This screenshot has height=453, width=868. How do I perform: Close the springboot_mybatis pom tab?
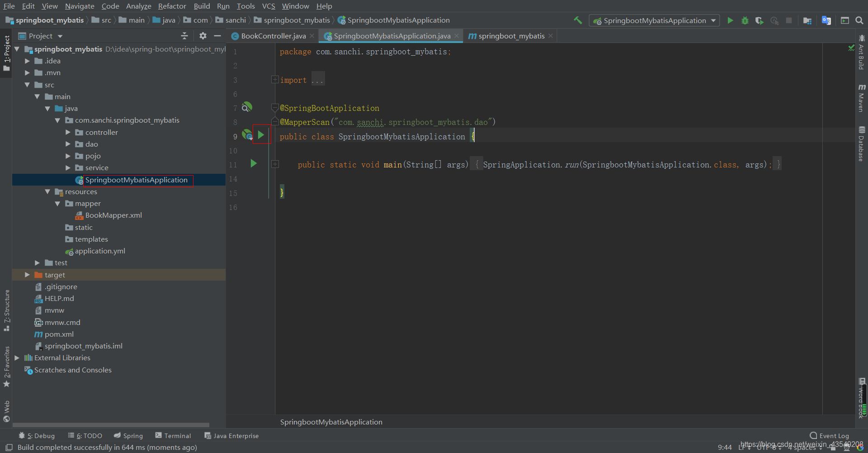tap(551, 36)
